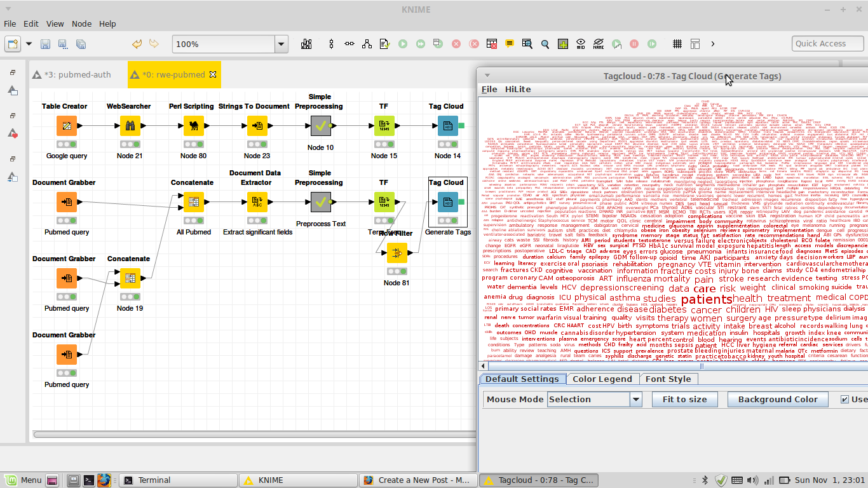Launch Firefox from the taskbar
This screenshot has height=488, width=868.
tap(104, 480)
